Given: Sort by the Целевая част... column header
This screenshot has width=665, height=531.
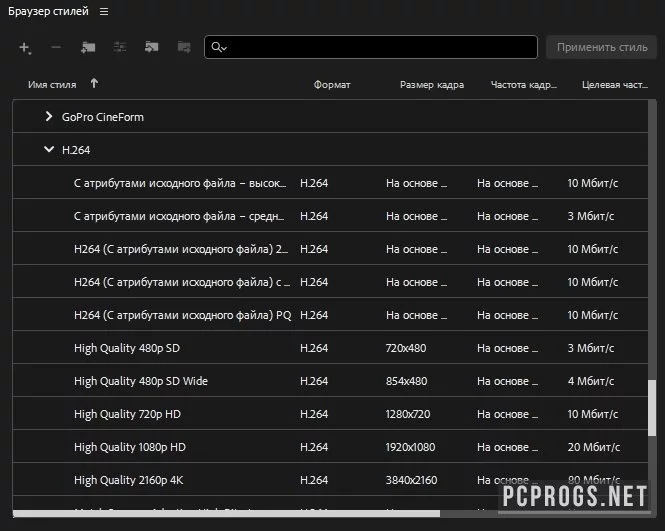Looking at the screenshot, I should coord(615,85).
